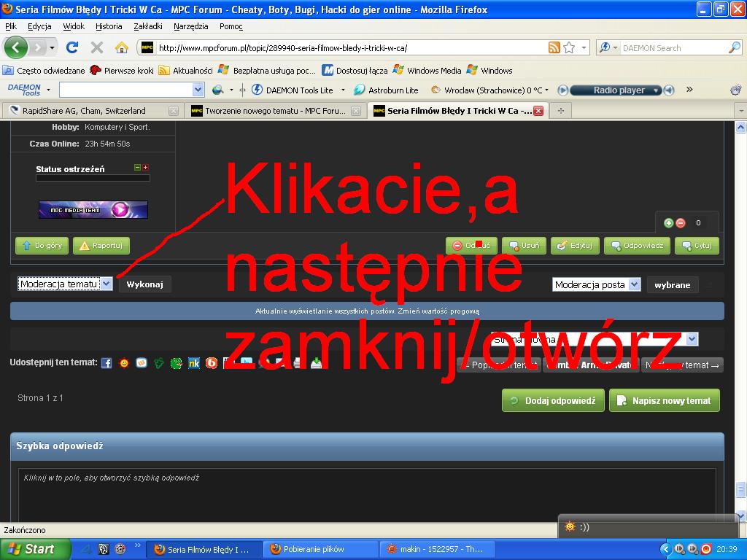The height and width of the screenshot is (560, 747).
Task: Open the address bar history dropdown
Action: (584, 47)
